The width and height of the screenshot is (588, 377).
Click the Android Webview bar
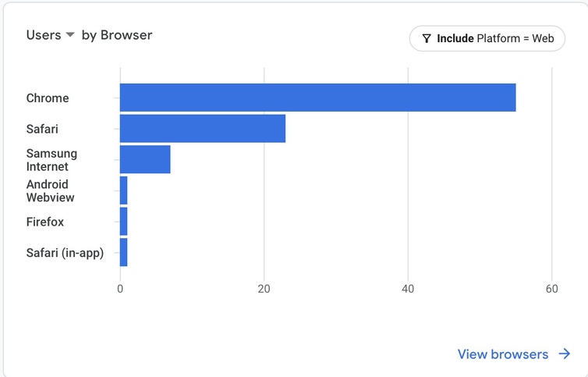click(123, 190)
